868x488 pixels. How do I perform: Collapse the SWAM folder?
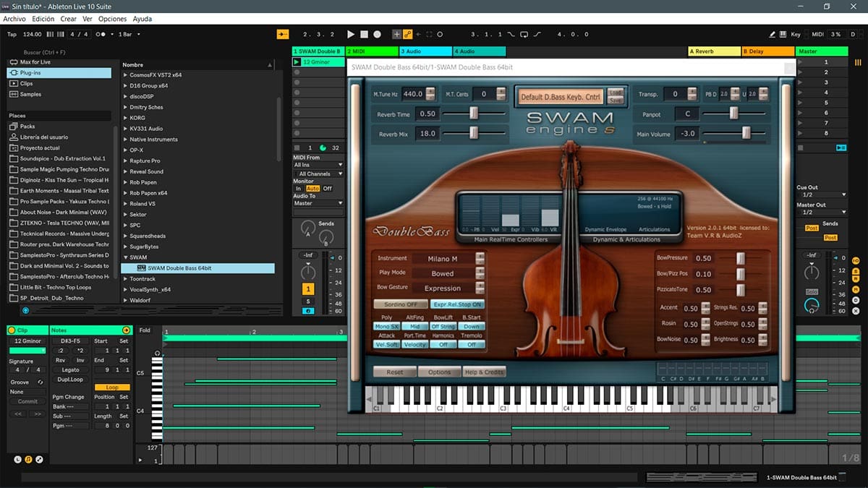pyautogui.click(x=126, y=257)
